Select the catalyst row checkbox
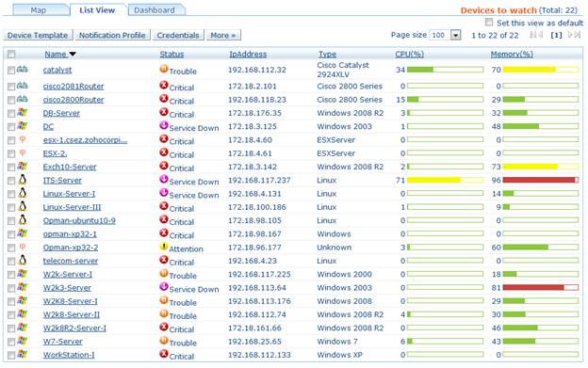The width and height of the screenshot is (588, 368). 11,70
